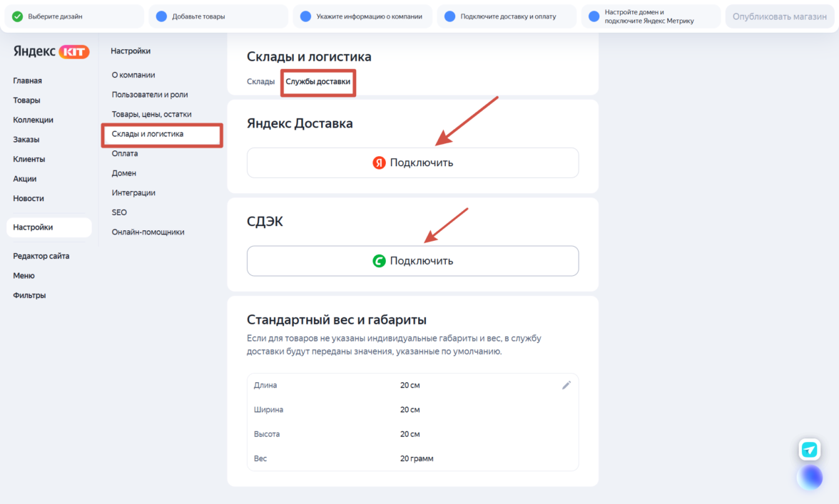Navigate to Редактор сайта
839x504 pixels.
click(41, 256)
